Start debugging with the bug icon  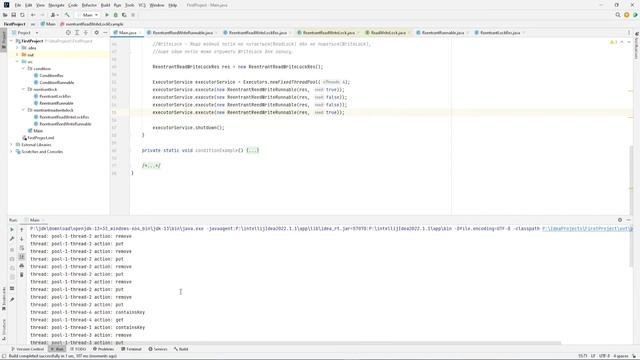pyautogui.click(x=116, y=15)
